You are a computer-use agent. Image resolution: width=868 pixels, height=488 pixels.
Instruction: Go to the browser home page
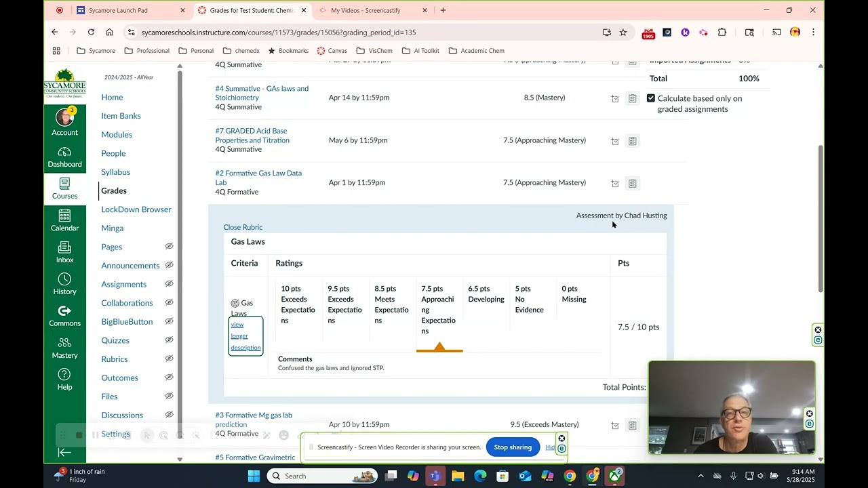(x=109, y=32)
